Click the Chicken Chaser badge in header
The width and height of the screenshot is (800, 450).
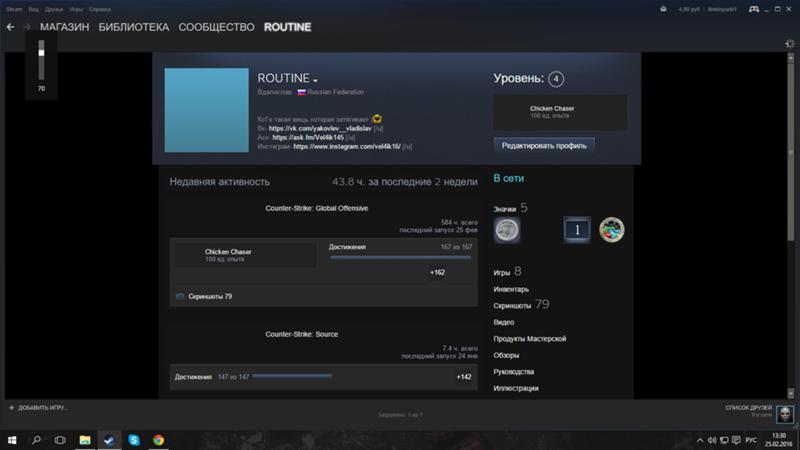pos(560,112)
